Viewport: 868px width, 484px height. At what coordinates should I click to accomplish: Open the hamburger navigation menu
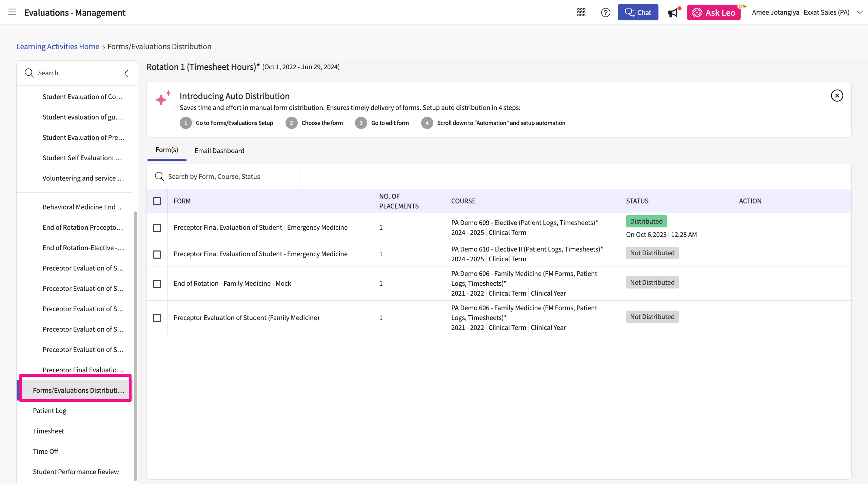click(x=12, y=12)
